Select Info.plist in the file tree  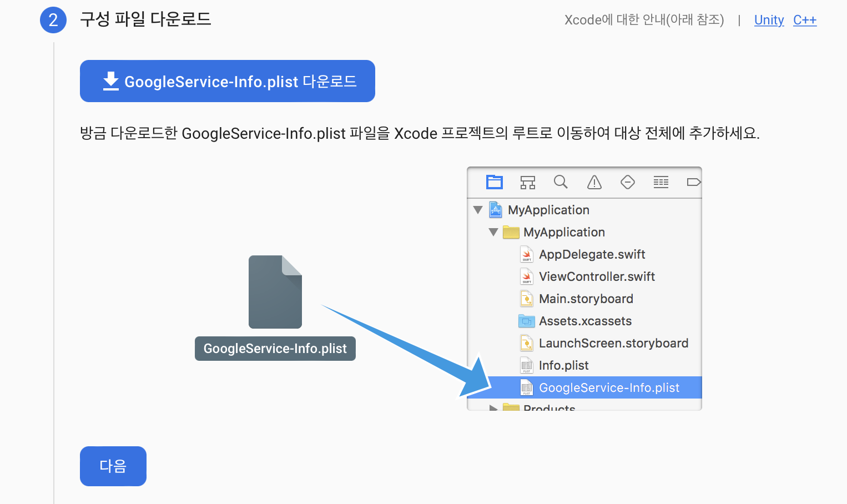point(585,365)
